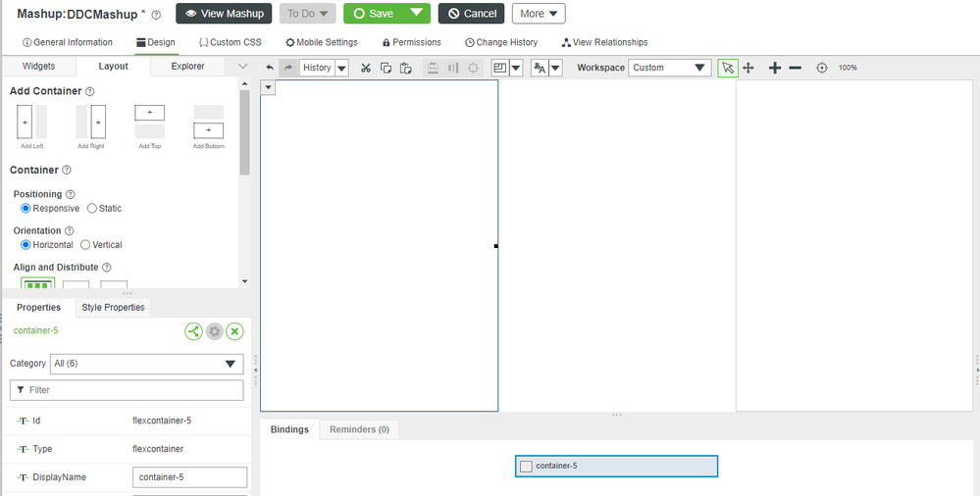Click the container-5 binding node
The image size is (980, 496).
click(x=616, y=466)
